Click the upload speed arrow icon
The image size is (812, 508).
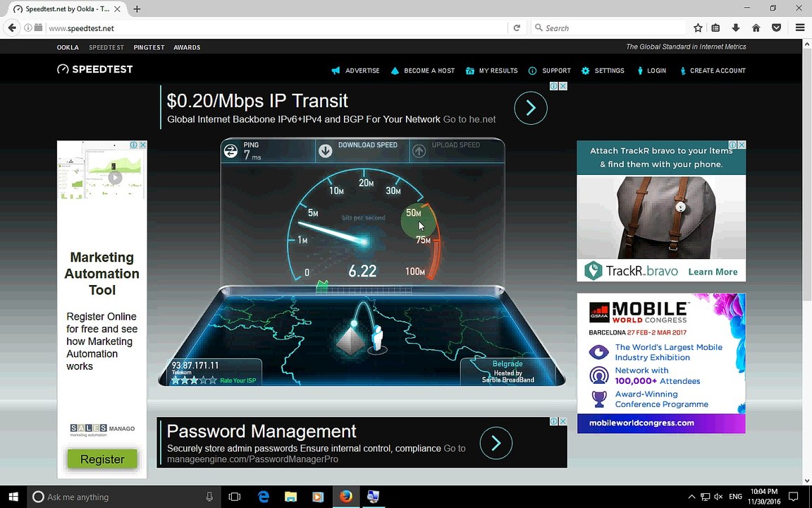pos(419,151)
